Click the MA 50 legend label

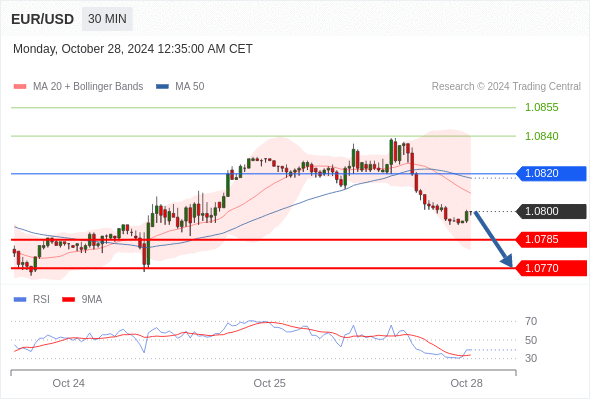pyautogui.click(x=190, y=87)
